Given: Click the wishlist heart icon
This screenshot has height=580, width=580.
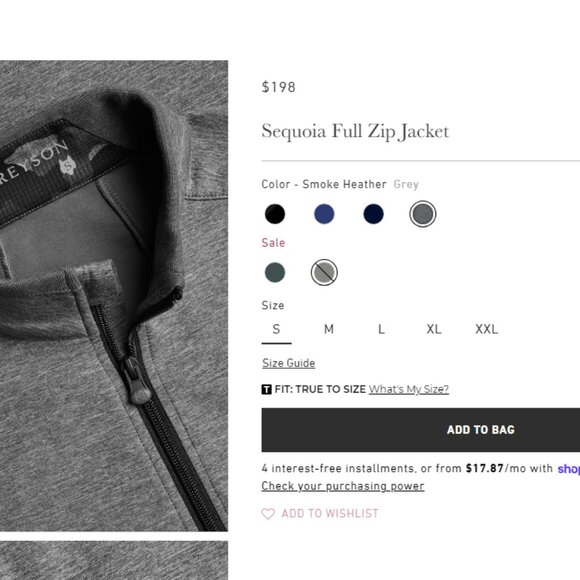Looking at the screenshot, I should pos(268,513).
